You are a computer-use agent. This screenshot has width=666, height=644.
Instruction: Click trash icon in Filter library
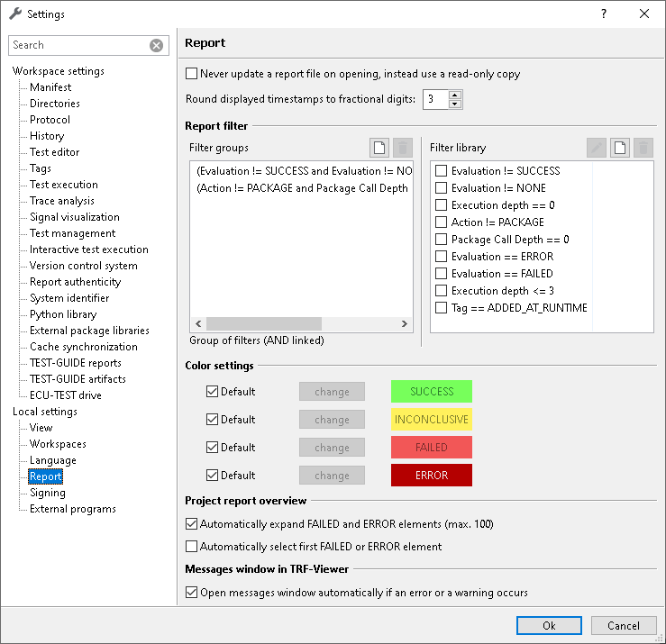tap(643, 148)
